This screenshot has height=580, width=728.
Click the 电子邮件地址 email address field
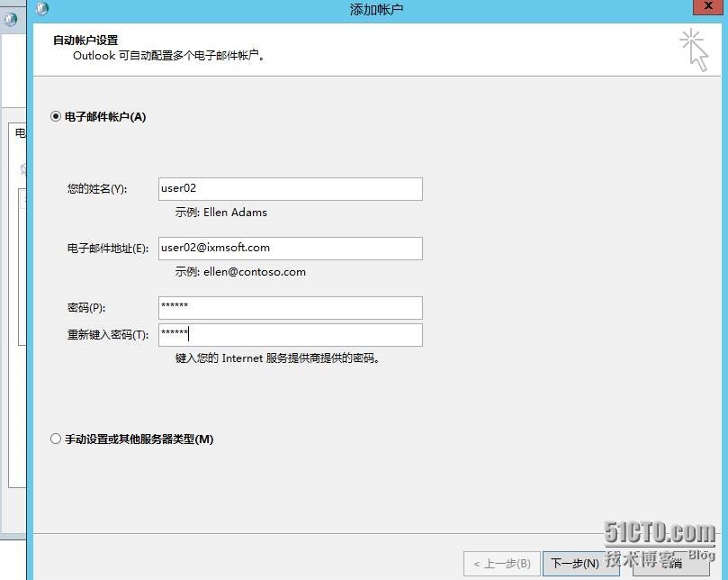pyautogui.click(x=290, y=249)
